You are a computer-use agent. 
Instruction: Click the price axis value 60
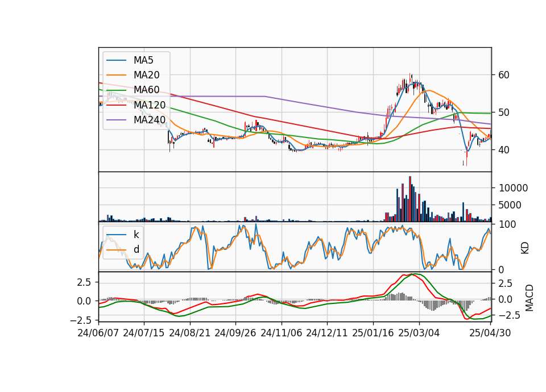pos(503,75)
